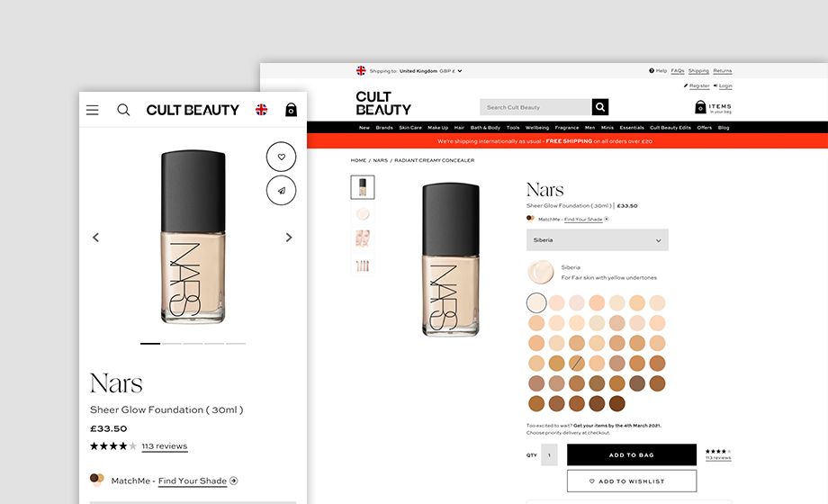Viewport: 828px width, 504px height.
Task: Click the Minis menu item
Action: tap(607, 127)
